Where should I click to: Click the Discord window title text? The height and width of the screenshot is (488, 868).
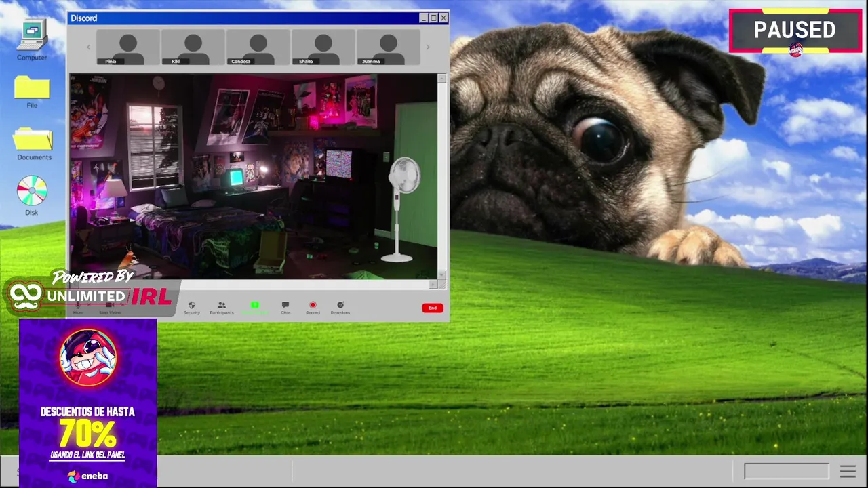coord(84,18)
